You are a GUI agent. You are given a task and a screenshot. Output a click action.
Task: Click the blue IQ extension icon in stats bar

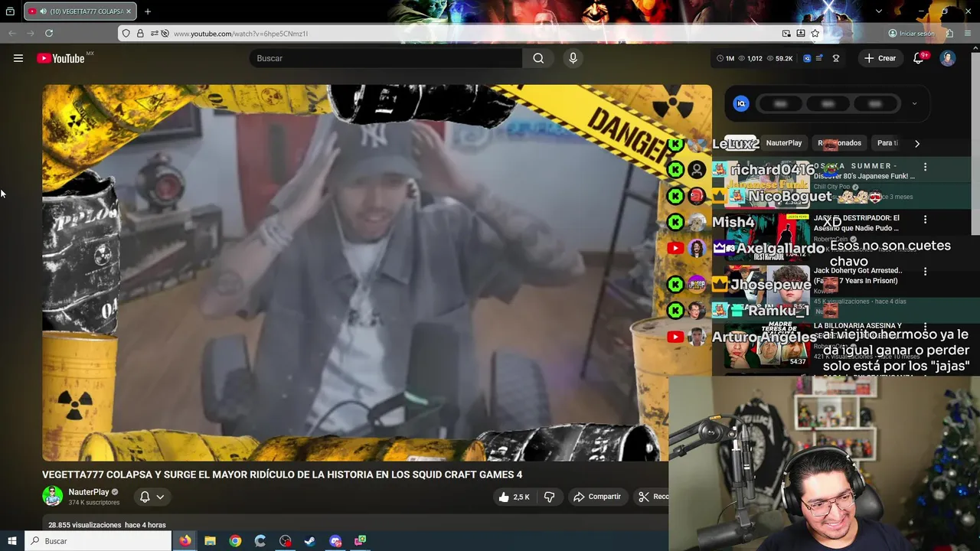[x=807, y=58]
